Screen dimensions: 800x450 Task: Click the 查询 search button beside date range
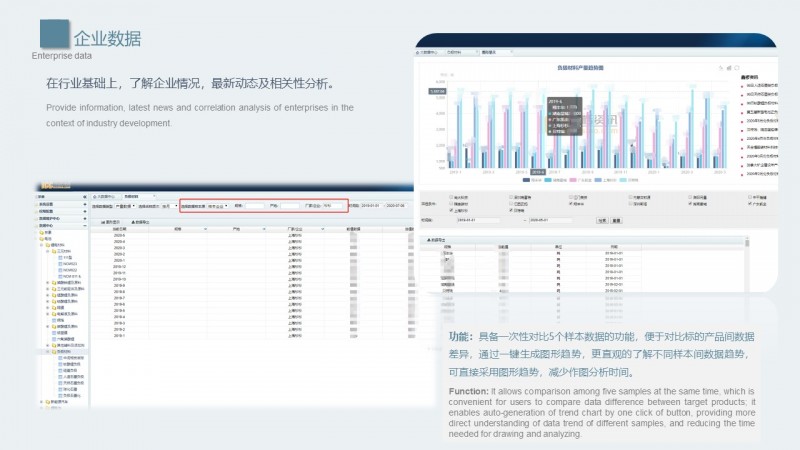600,220
